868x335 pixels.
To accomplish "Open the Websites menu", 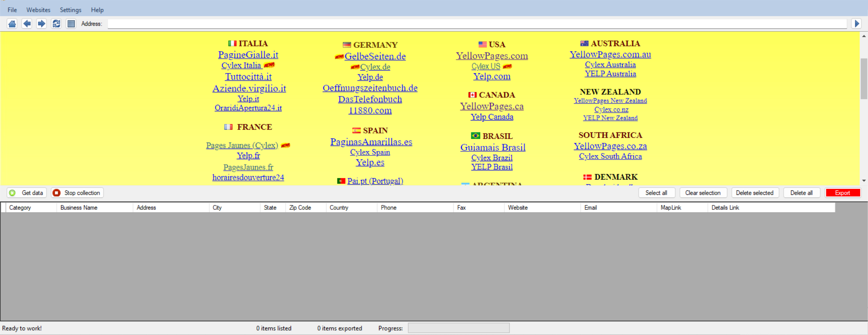I will (38, 10).
